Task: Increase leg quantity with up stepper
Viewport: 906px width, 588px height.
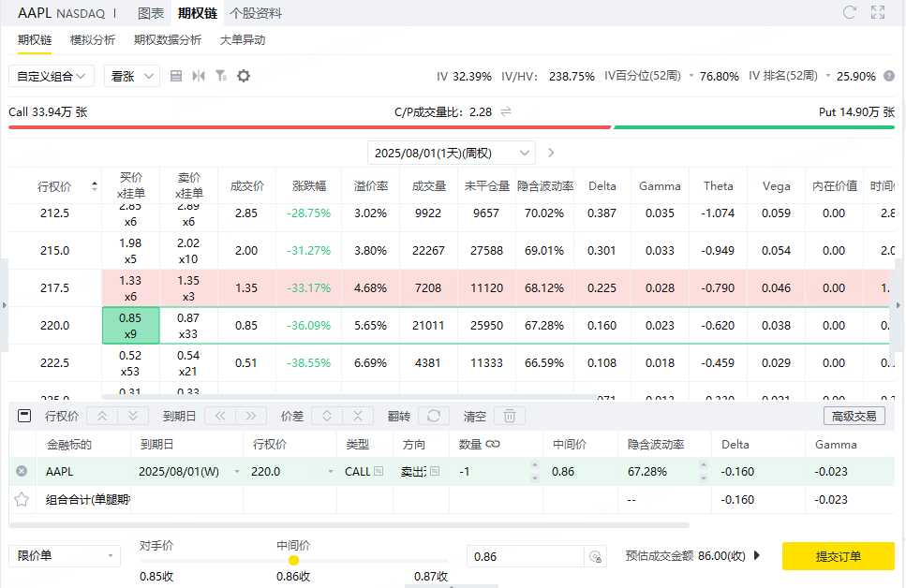Action: (x=534, y=465)
